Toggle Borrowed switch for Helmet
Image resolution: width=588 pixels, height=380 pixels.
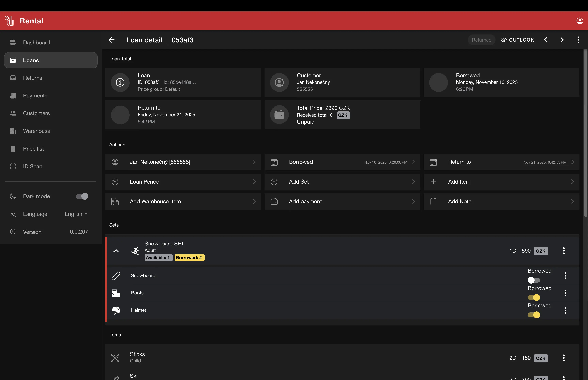click(x=534, y=315)
